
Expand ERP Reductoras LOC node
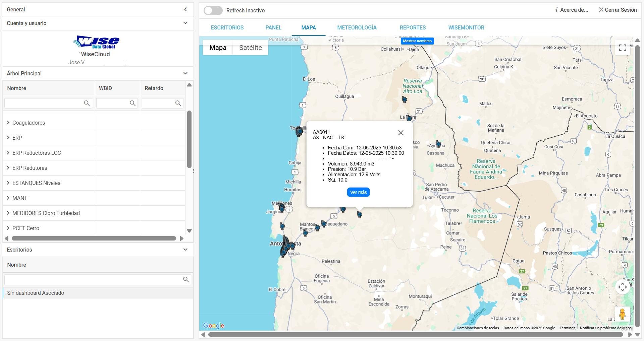click(8, 153)
